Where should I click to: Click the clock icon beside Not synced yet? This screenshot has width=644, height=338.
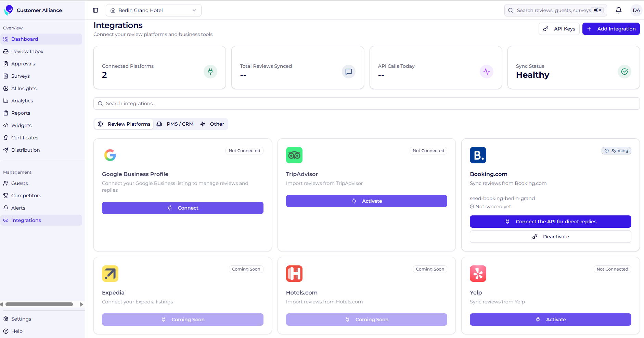(x=472, y=206)
